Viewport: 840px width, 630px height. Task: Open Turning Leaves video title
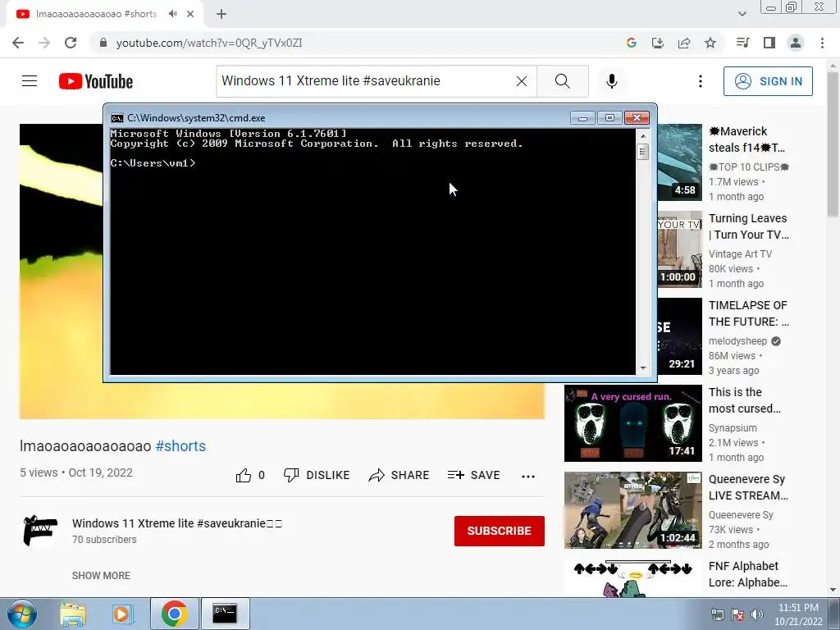pyautogui.click(x=748, y=226)
